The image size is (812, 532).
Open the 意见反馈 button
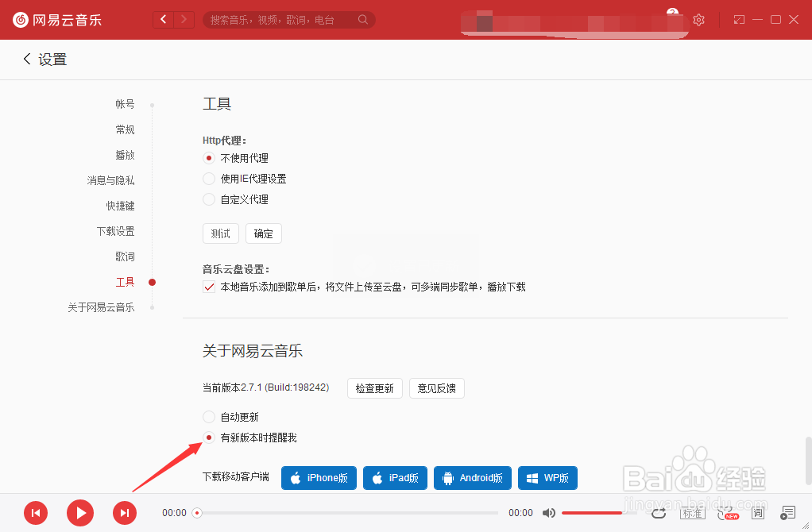436,388
